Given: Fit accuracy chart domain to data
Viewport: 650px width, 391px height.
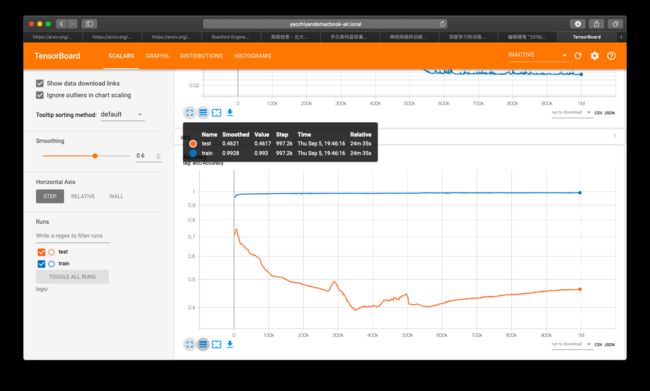Looking at the screenshot, I should pyautogui.click(x=216, y=344).
